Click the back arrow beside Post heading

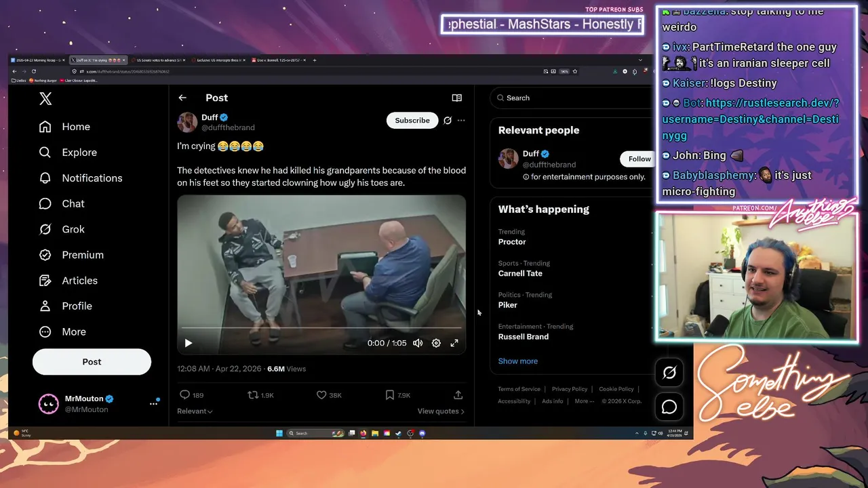tap(182, 98)
